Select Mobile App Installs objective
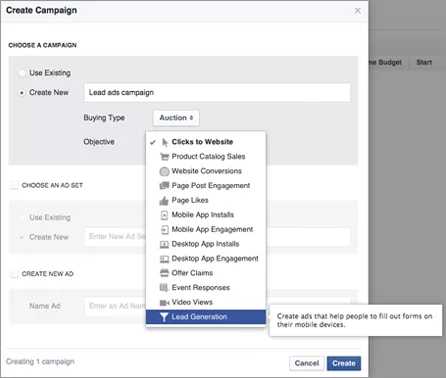Viewport: 446px width, 378px height. click(x=206, y=215)
